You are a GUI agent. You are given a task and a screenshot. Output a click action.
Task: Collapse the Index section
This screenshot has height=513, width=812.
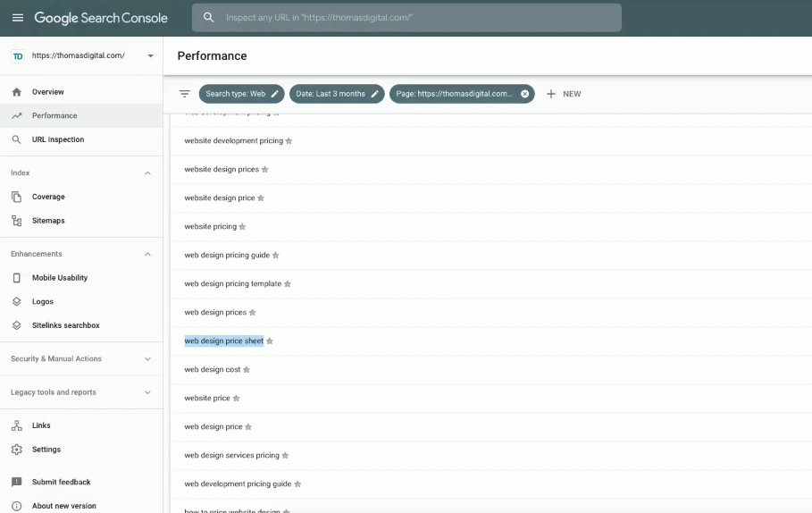tap(147, 173)
